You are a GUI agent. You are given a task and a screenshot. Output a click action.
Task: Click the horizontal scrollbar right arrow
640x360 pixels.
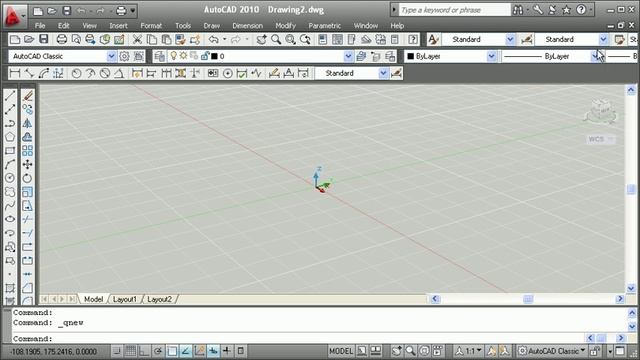pyautogui.click(x=620, y=299)
